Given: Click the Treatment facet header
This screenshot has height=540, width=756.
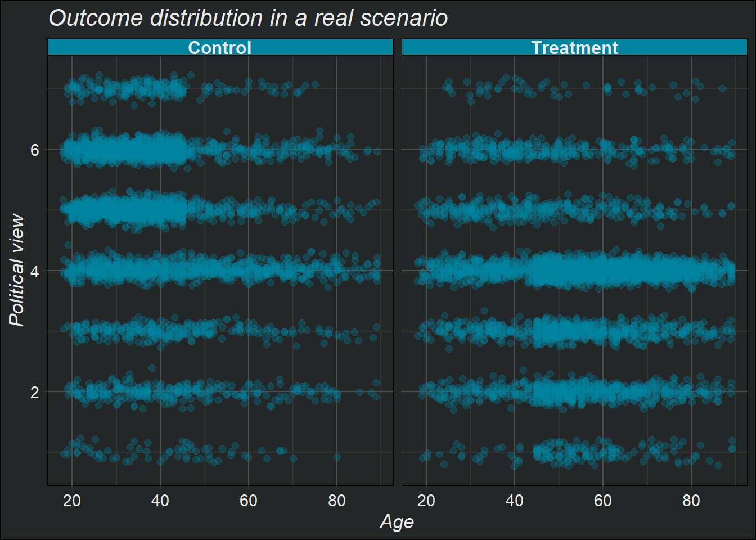Looking at the screenshot, I should (x=574, y=47).
